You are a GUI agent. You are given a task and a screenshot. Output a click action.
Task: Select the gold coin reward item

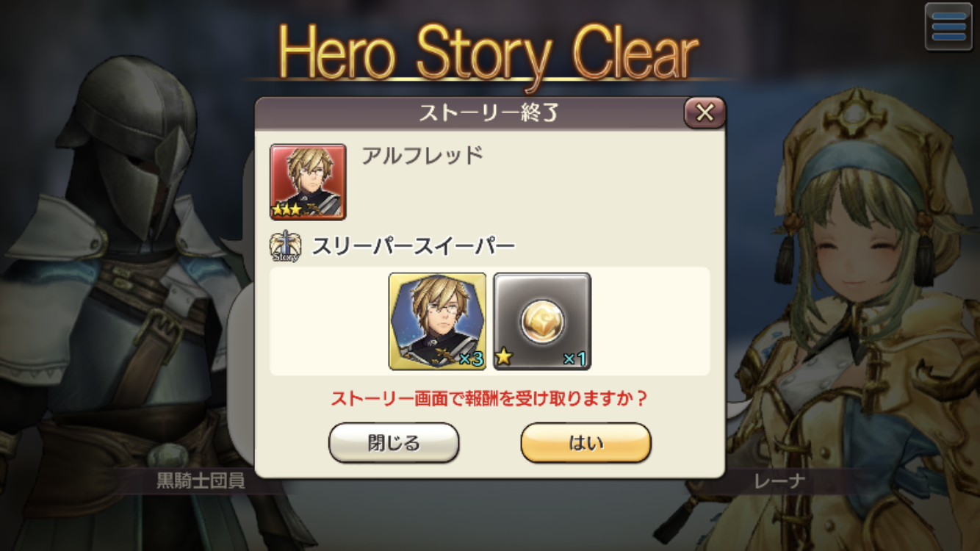click(542, 321)
